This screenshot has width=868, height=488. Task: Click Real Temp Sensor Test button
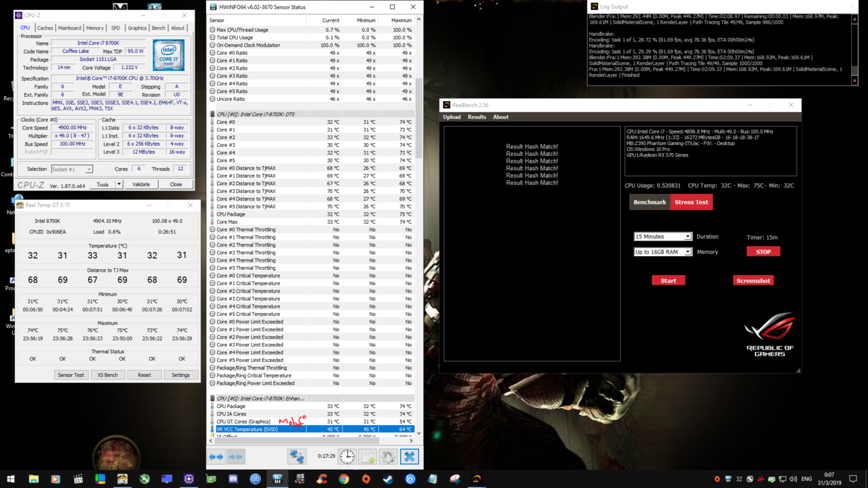pyautogui.click(x=71, y=375)
